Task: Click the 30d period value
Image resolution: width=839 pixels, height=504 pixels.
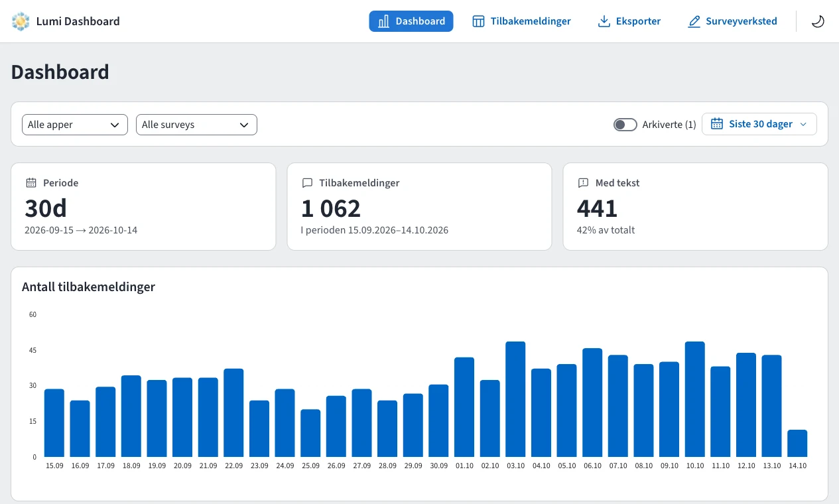Action: (46, 208)
